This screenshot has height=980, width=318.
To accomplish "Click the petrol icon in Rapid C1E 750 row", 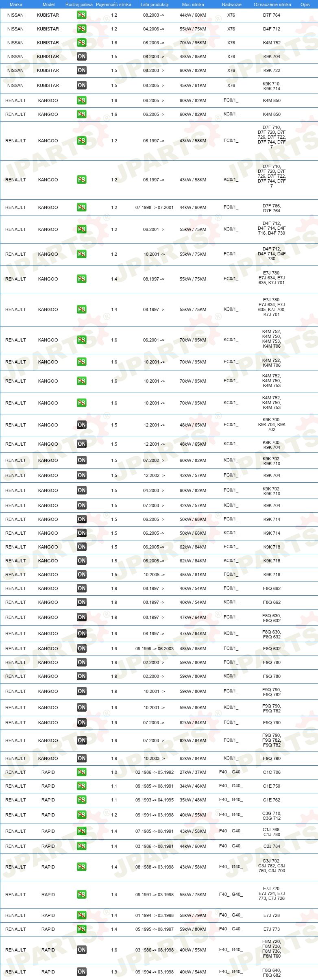I will coord(82,786).
